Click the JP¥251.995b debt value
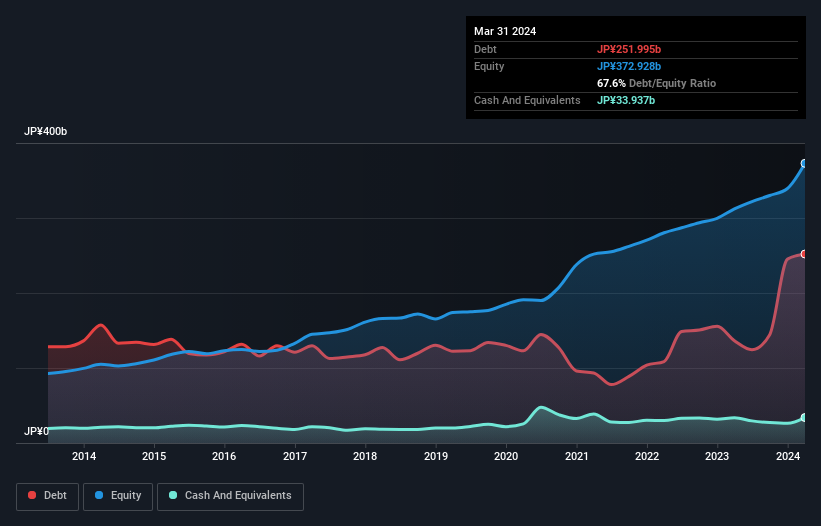 (629, 49)
